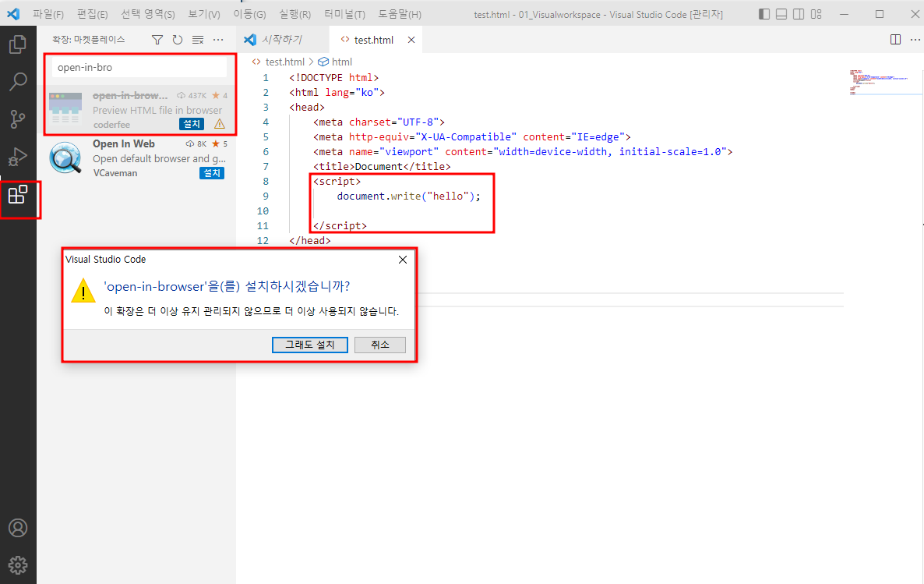Click the coderfee publisher name

tap(111, 125)
